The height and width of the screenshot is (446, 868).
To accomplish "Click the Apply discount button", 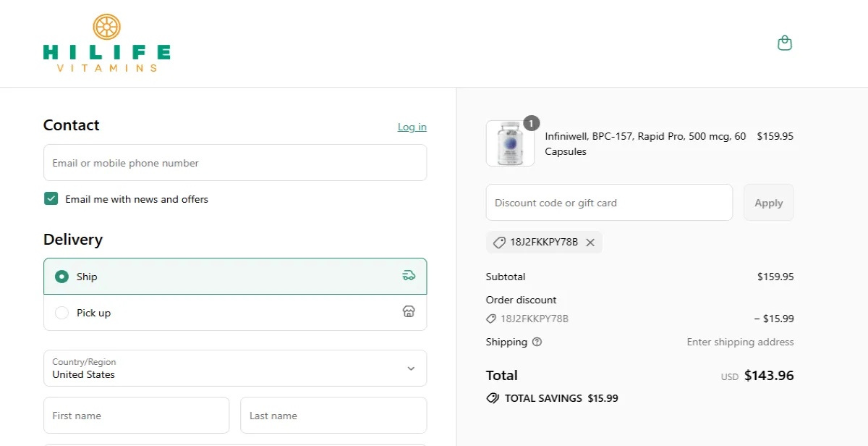I will 769,203.
